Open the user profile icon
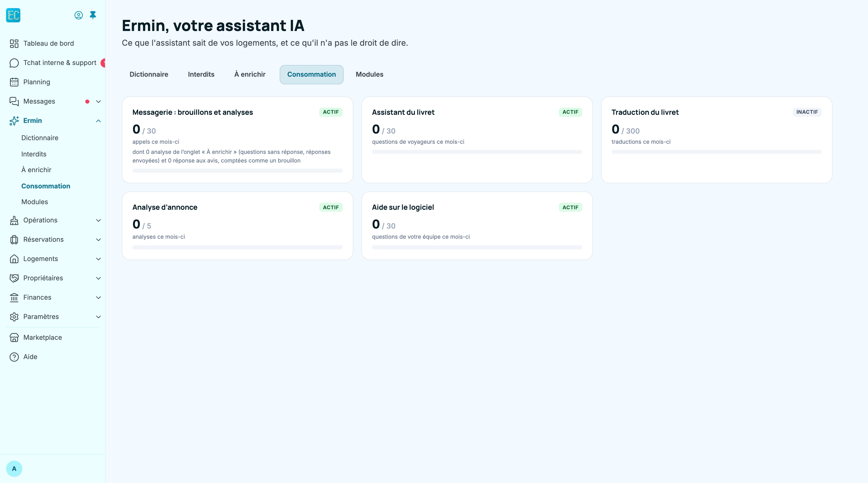Image resolution: width=868 pixels, height=483 pixels. coord(78,15)
